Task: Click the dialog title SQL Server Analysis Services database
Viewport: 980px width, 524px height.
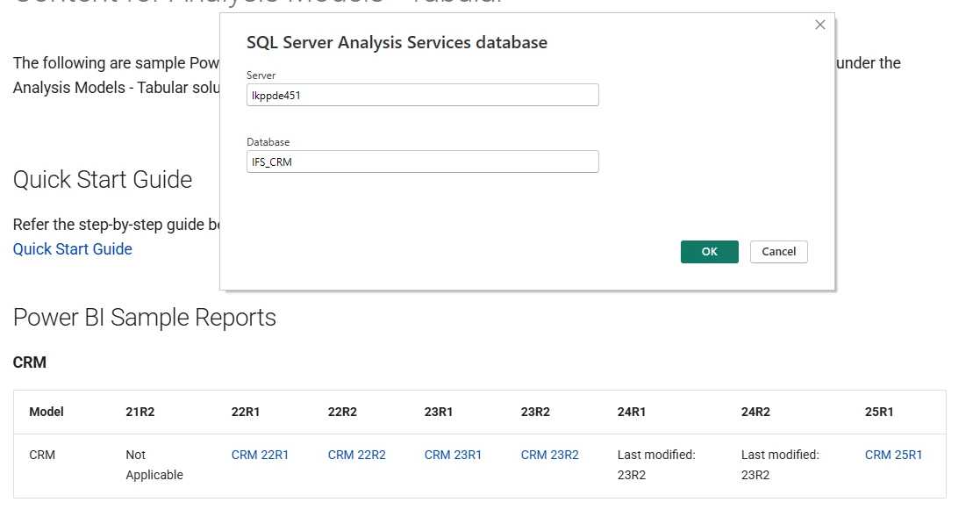Action: (397, 42)
